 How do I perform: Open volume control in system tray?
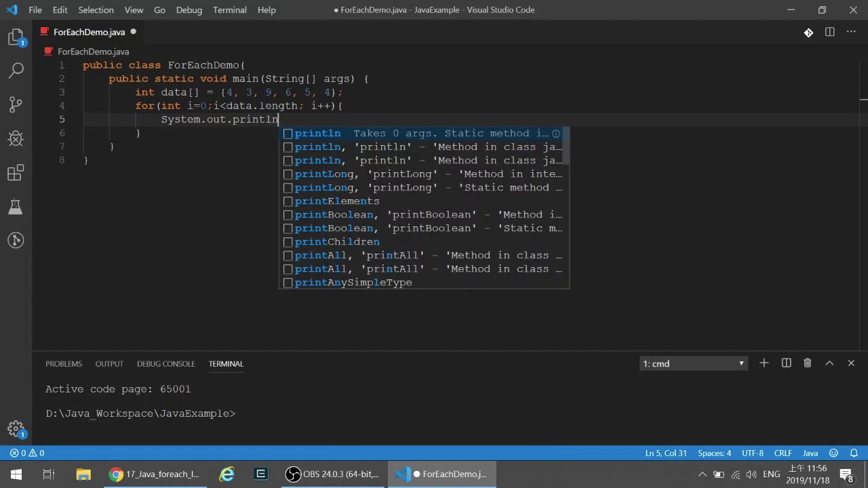coord(751,474)
